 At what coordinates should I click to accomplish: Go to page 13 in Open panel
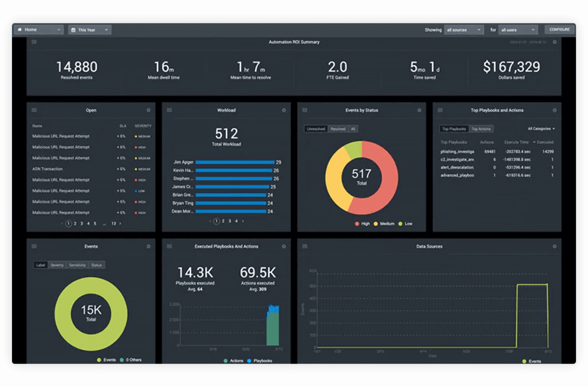coord(114,223)
